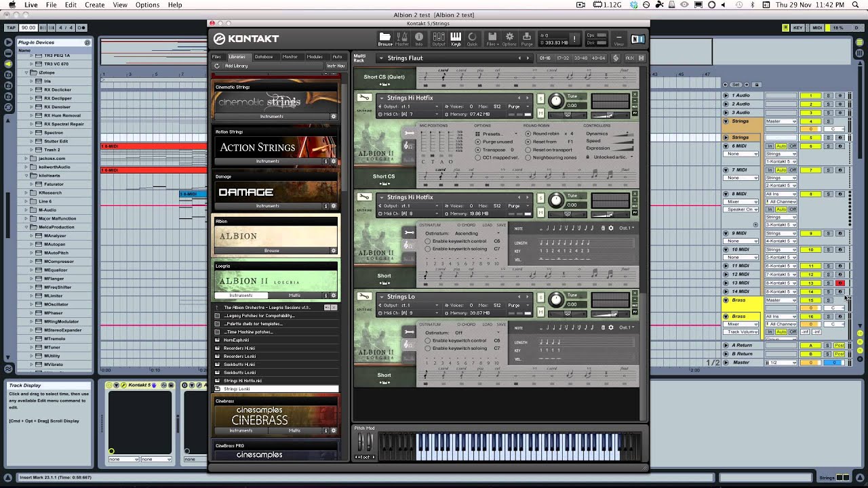The image size is (868, 488).
Task: Click the Albion library gear icon
Action: pos(333,251)
